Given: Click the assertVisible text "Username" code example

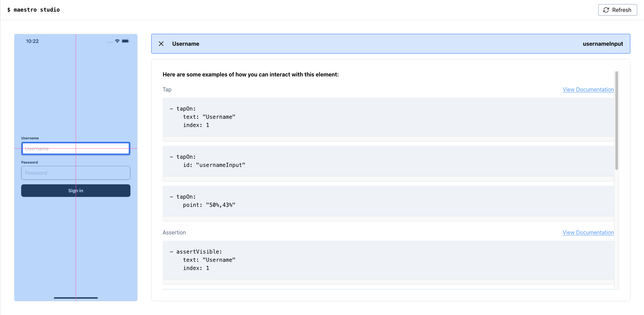Looking at the screenshot, I should [x=388, y=260].
